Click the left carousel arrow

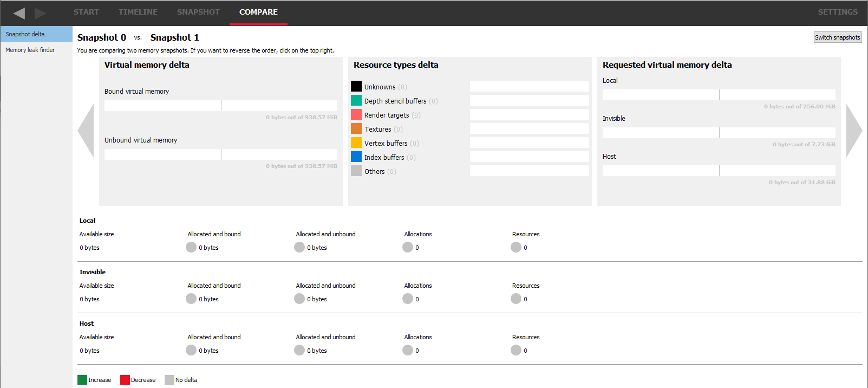click(86, 131)
